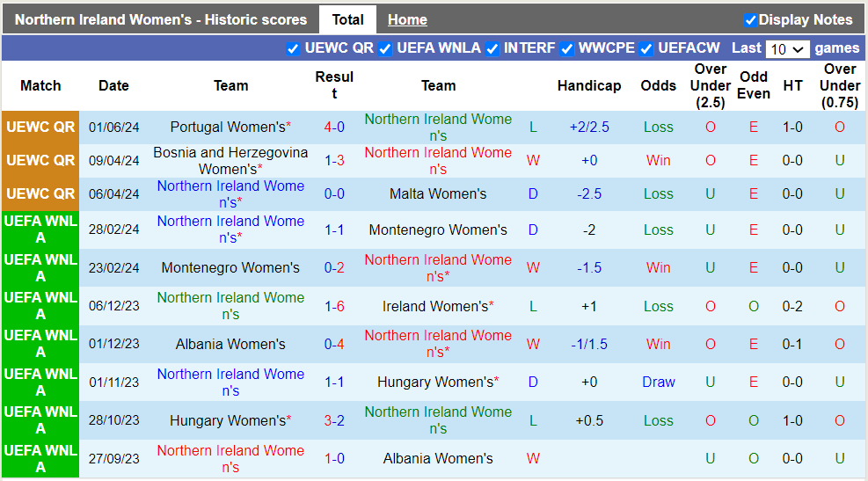Toggle the INTERF competition checkbox
This screenshot has height=481, width=868.
pyautogui.click(x=492, y=49)
